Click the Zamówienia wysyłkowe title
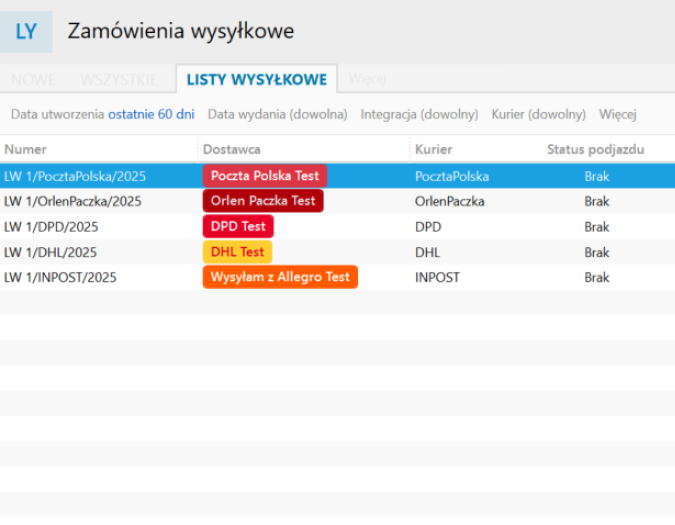675x525 pixels. pos(181,31)
